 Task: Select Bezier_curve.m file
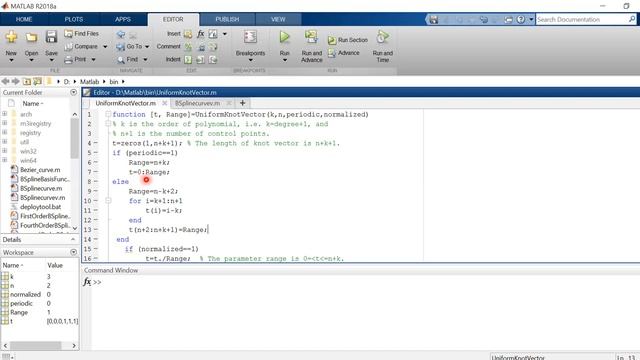[40, 170]
